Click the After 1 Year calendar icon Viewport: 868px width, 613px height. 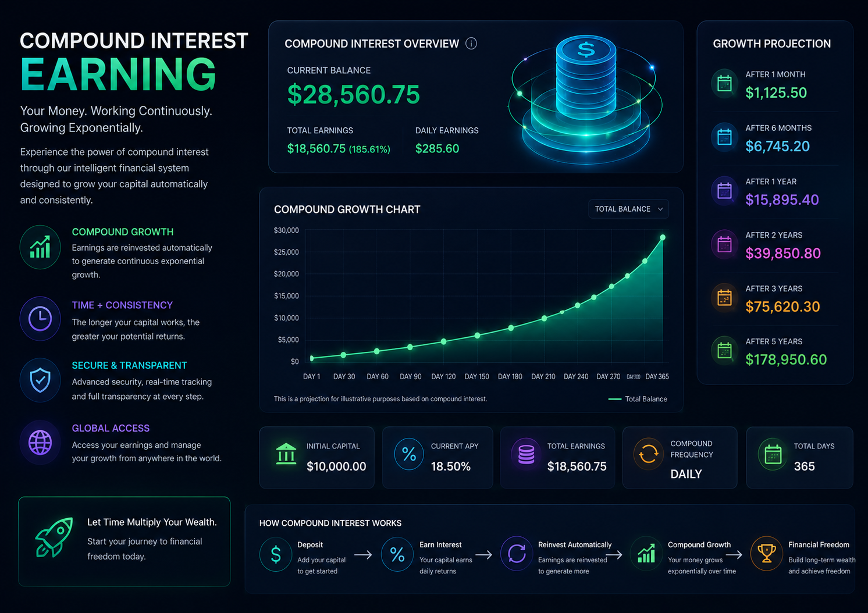click(x=724, y=191)
